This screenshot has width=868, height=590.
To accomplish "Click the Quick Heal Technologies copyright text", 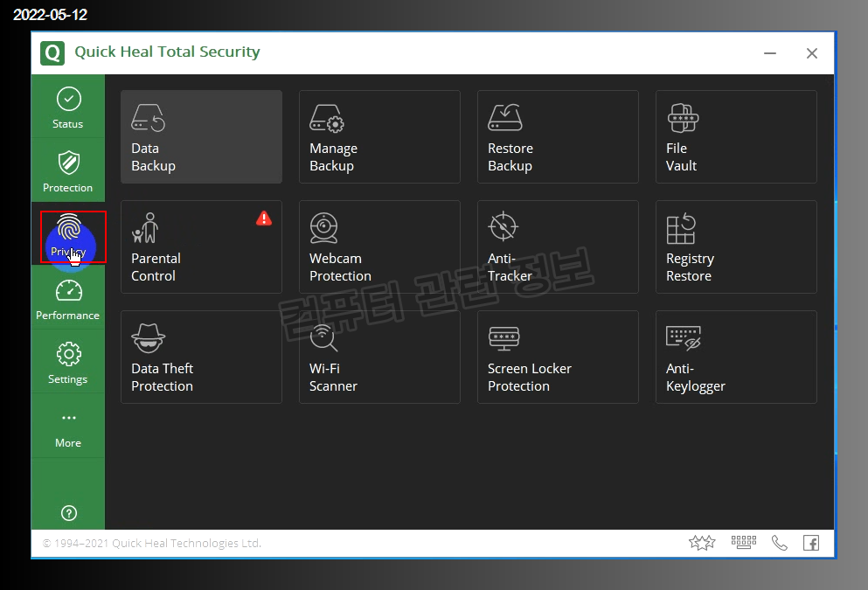I will (152, 544).
